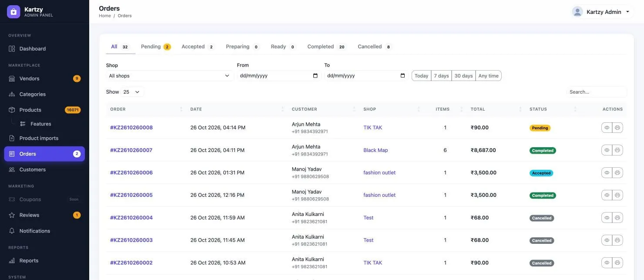Expand the All shops dropdown
Screen dimensions: 644x280
[170, 76]
